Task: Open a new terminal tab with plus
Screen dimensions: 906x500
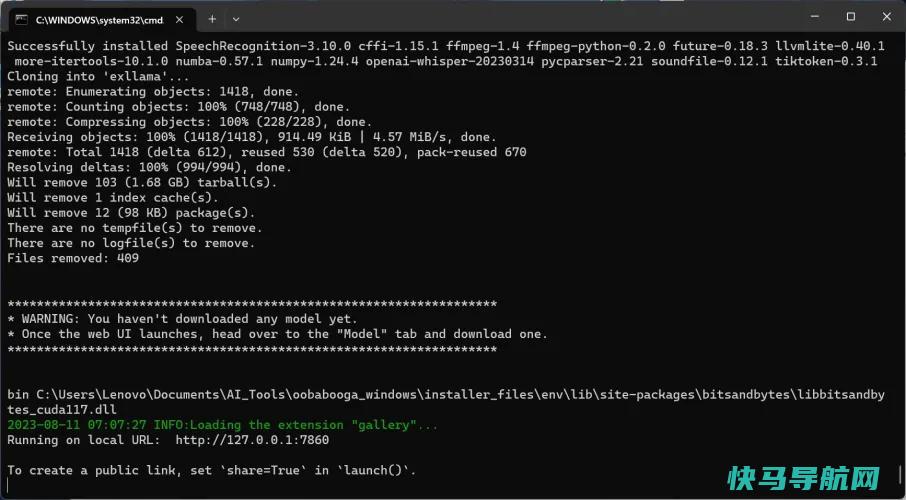Action: pyautogui.click(x=212, y=19)
